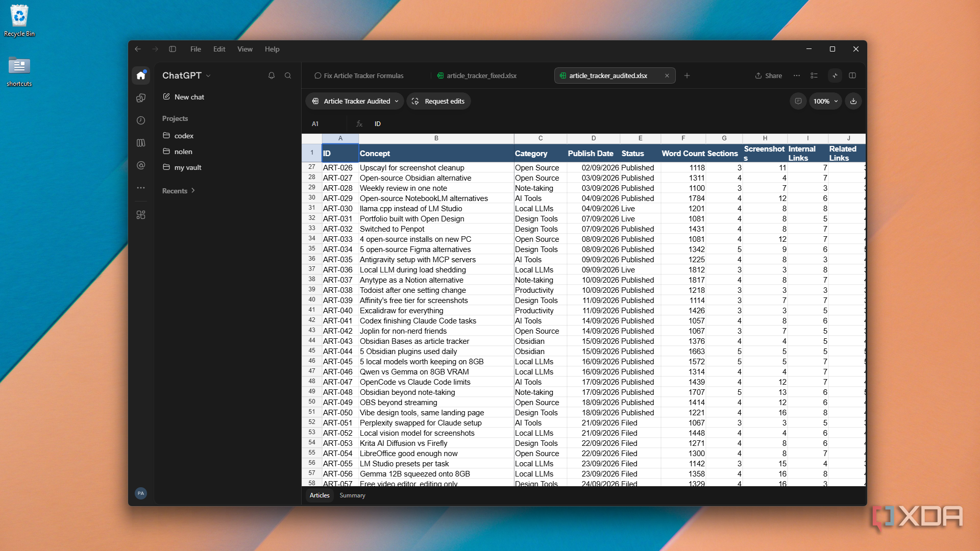The image size is (980, 551).
Task: Open the comments icon beside the zoom control
Action: click(798, 101)
